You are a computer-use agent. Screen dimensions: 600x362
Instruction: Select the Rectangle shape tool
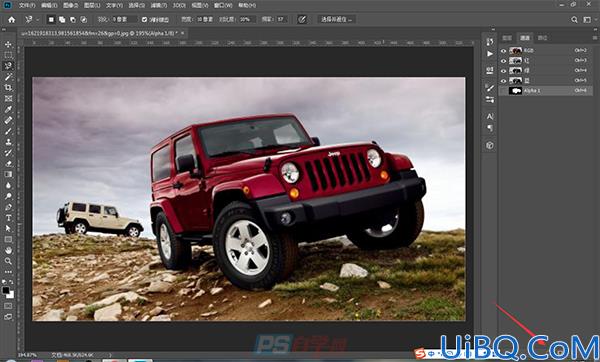click(x=8, y=240)
